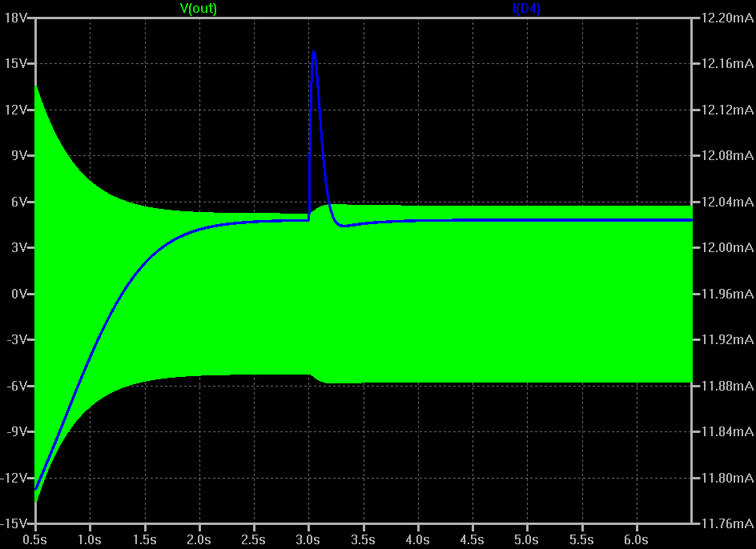Click the 0V left axis label

click(x=19, y=294)
